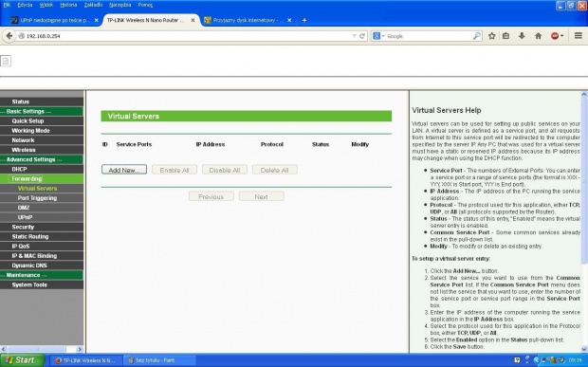The width and height of the screenshot is (588, 367).
Task: Open the Pomoc menu
Action: [145, 5]
